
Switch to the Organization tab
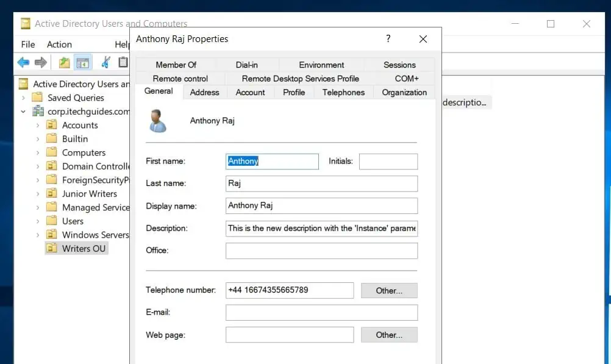click(x=404, y=92)
